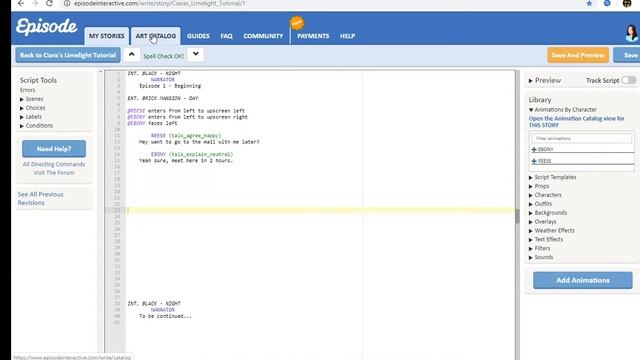Collapse Animations By Character section
Viewport: 640px width, 360px height.
pyautogui.click(x=563, y=110)
